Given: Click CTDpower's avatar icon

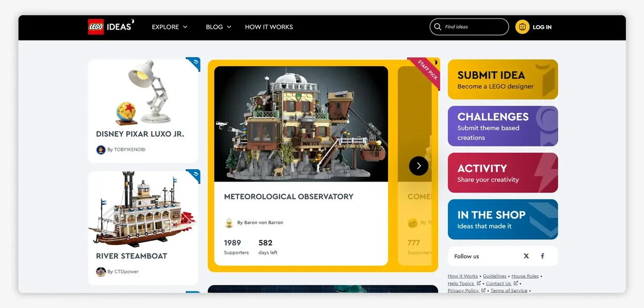Looking at the screenshot, I should coord(101,271).
